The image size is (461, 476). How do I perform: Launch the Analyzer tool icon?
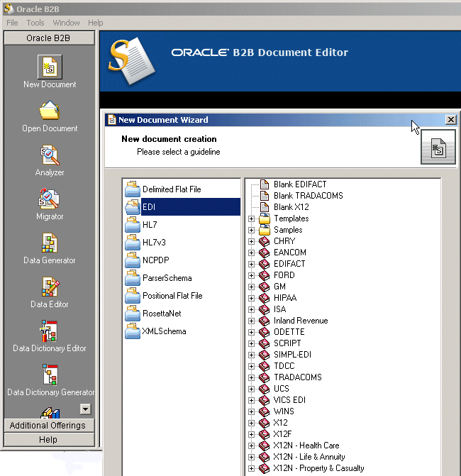pos(50,155)
